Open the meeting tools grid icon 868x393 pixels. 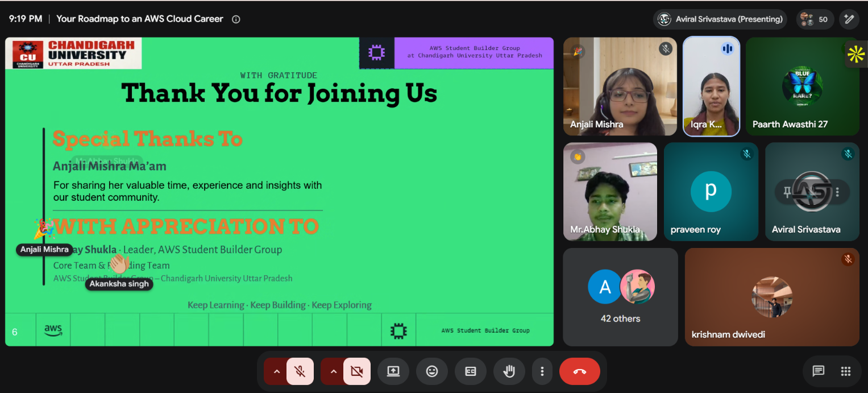(846, 371)
